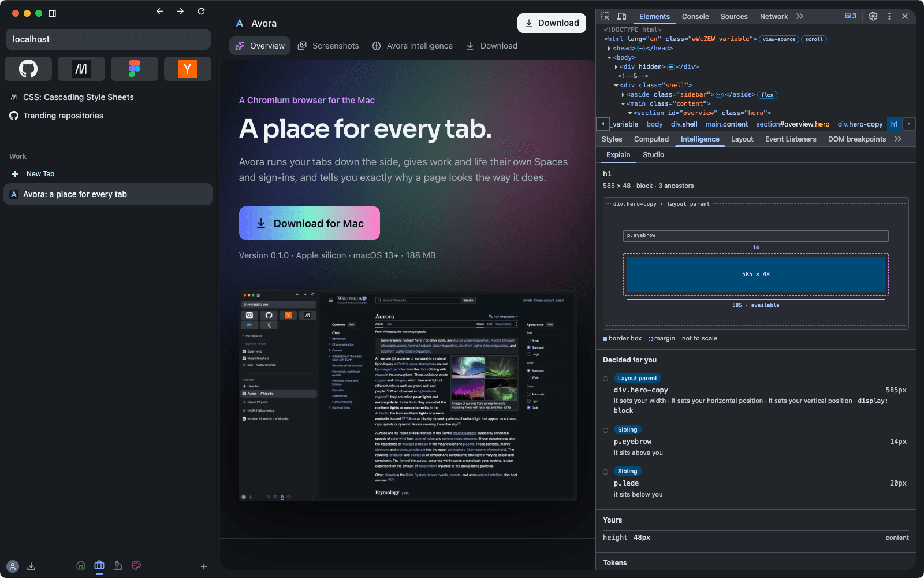This screenshot has width=924, height=578.
Task: Go back with the left arrow
Action: [x=160, y=12]
